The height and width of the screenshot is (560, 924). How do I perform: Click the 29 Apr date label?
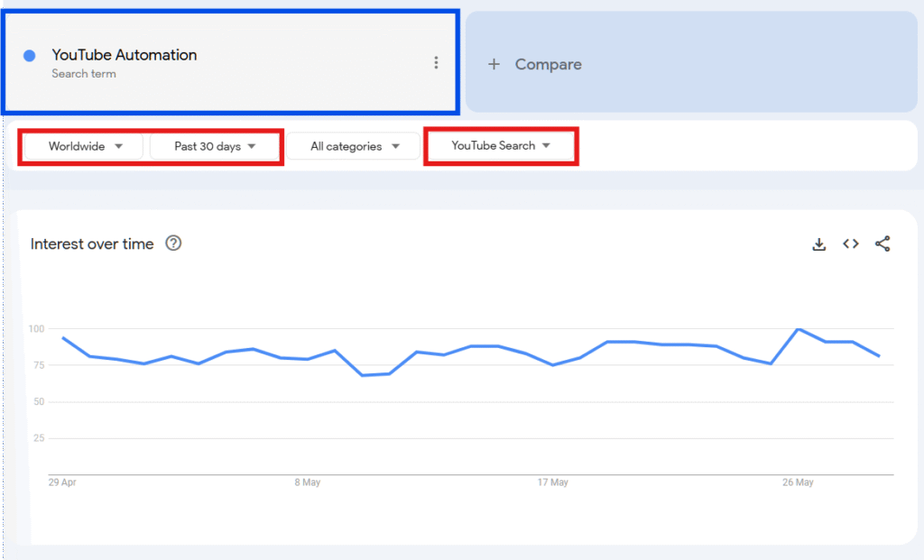[x=62, y=482]
